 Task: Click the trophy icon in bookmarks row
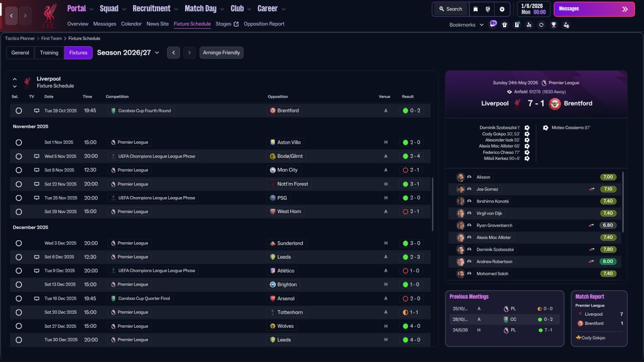553,25
